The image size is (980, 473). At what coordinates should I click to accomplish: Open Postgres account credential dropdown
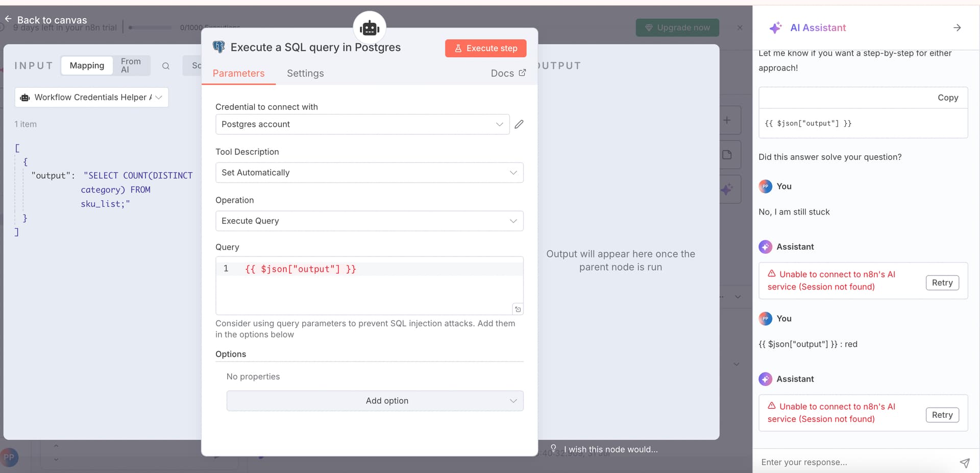click(x=362, y=124)
